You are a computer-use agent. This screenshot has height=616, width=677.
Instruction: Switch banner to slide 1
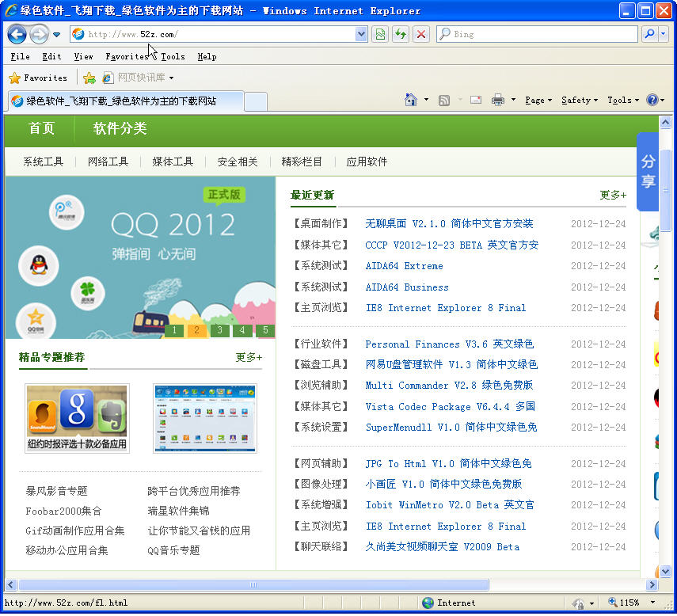(x=174, y=331)
